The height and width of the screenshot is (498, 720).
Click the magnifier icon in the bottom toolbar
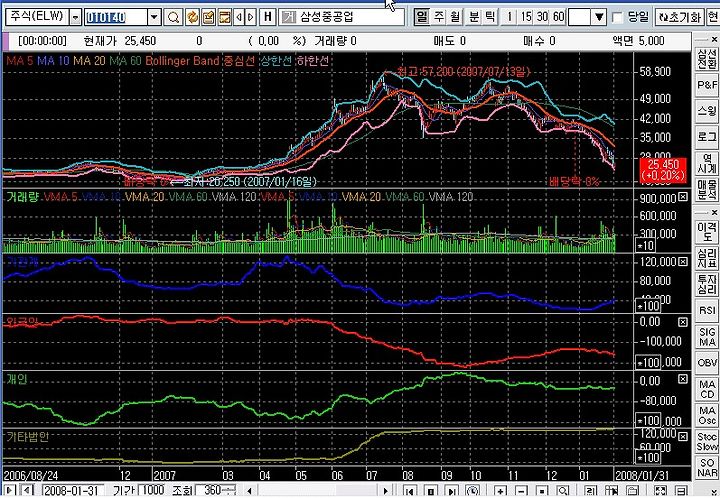[563, 491]
